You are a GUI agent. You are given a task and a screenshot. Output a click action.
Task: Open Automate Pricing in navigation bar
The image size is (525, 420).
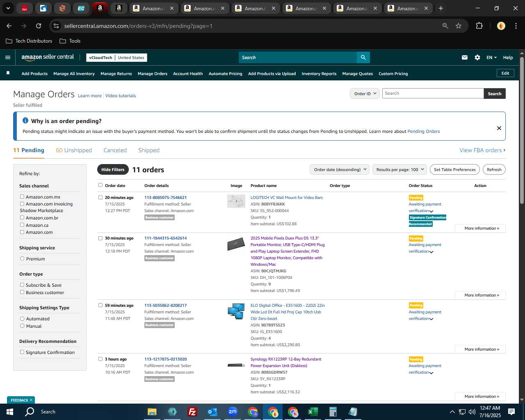click(225, 73)
